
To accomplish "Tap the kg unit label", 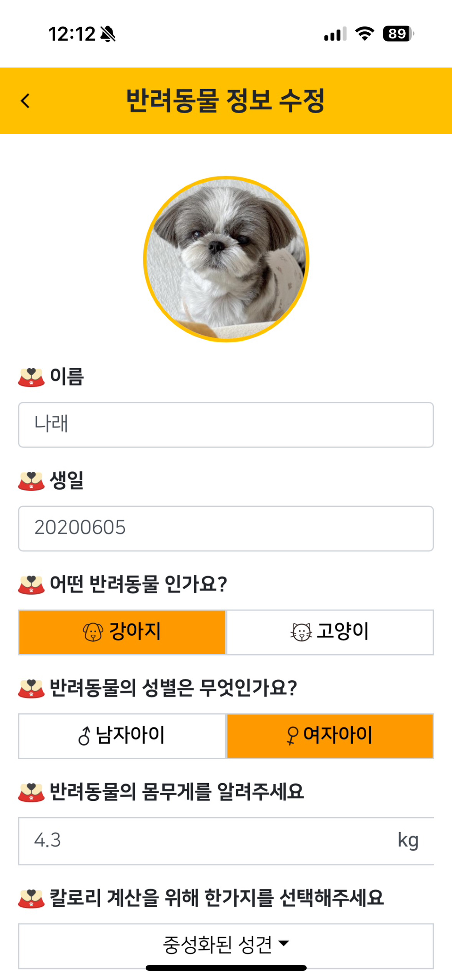I will pos(408,841).
